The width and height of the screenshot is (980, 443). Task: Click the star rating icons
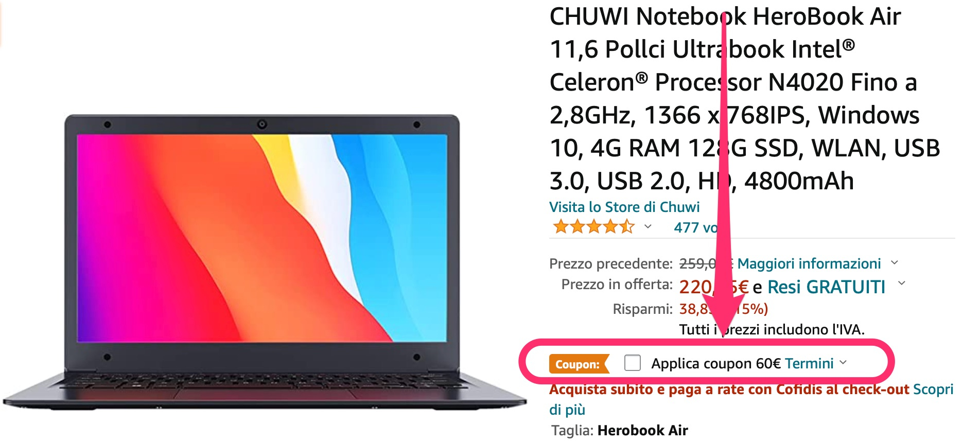[x=593, y=226]
